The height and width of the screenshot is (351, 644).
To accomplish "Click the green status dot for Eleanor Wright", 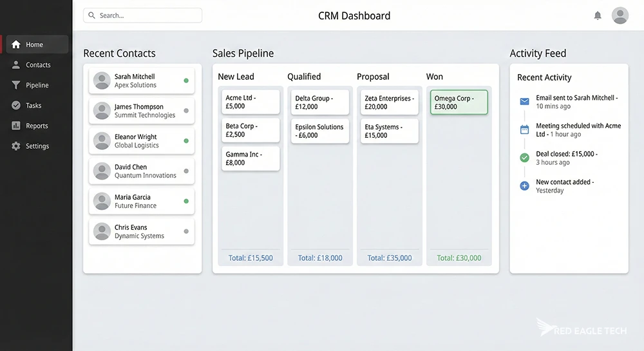I will click(x=186, y=141).
